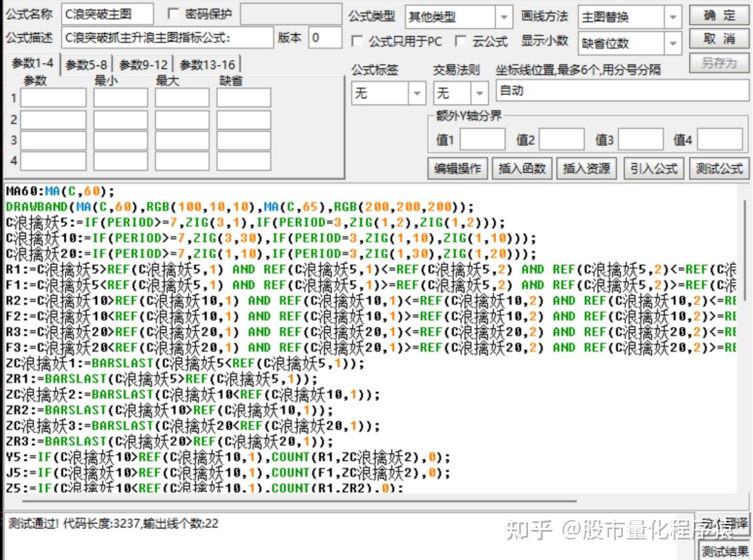This screenshot has width=753, height=560.
Task: Click the 另存为 save-as button
Action: tap(719, 63)
